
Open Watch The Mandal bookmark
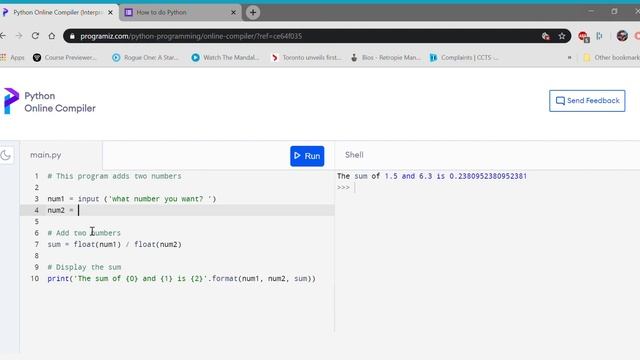(x=225, y=58)
